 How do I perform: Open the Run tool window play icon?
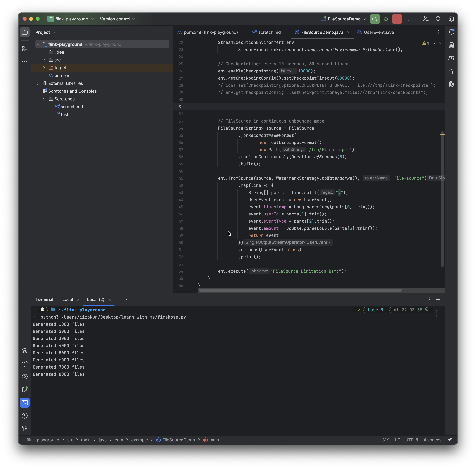(x=25, y=389)
